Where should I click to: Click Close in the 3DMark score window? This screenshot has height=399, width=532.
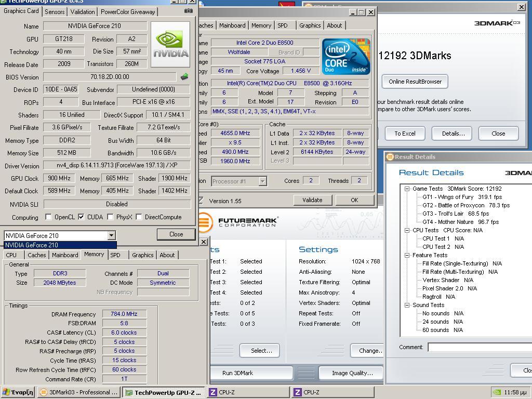(x=498, y=134)
